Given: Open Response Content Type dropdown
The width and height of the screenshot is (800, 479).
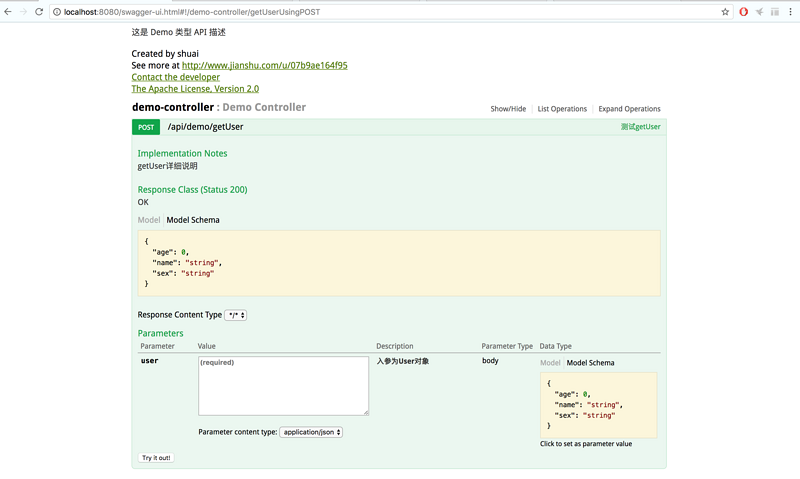Looking at the screenshot, I should 236,315.
